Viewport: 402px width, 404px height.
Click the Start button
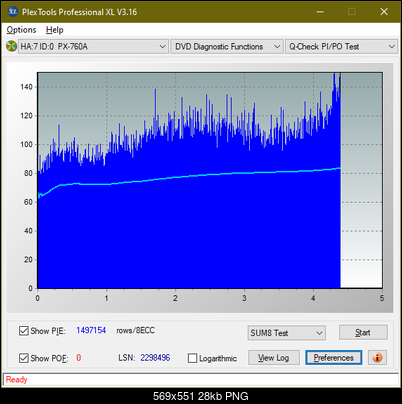point(363,332)
